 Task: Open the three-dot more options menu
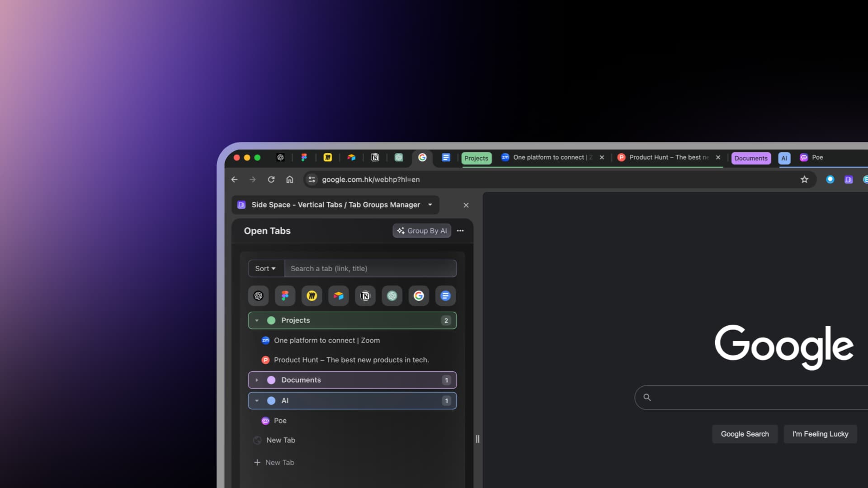[x=460, y=231]
